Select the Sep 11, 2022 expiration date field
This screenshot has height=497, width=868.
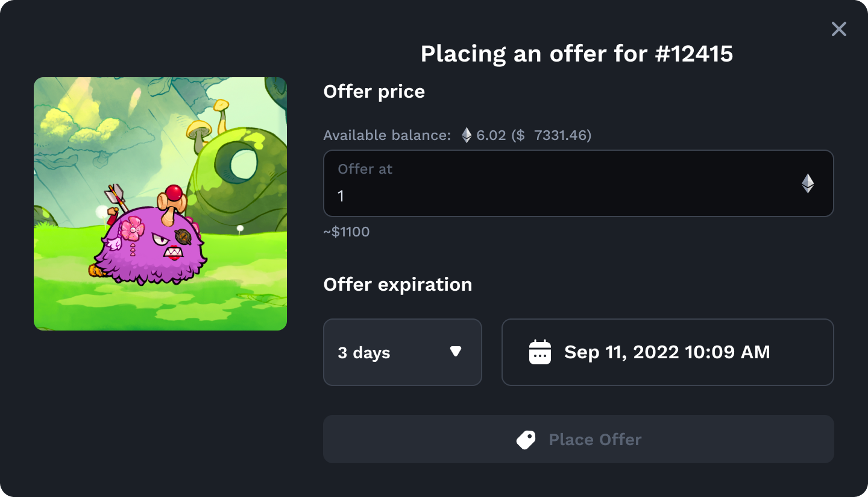click(667, 352)
